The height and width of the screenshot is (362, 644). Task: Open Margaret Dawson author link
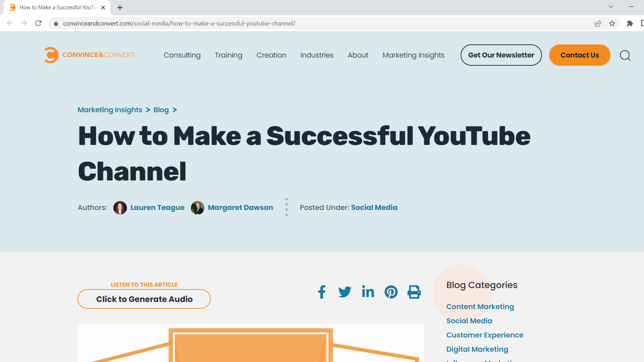(x=240, y=207)
